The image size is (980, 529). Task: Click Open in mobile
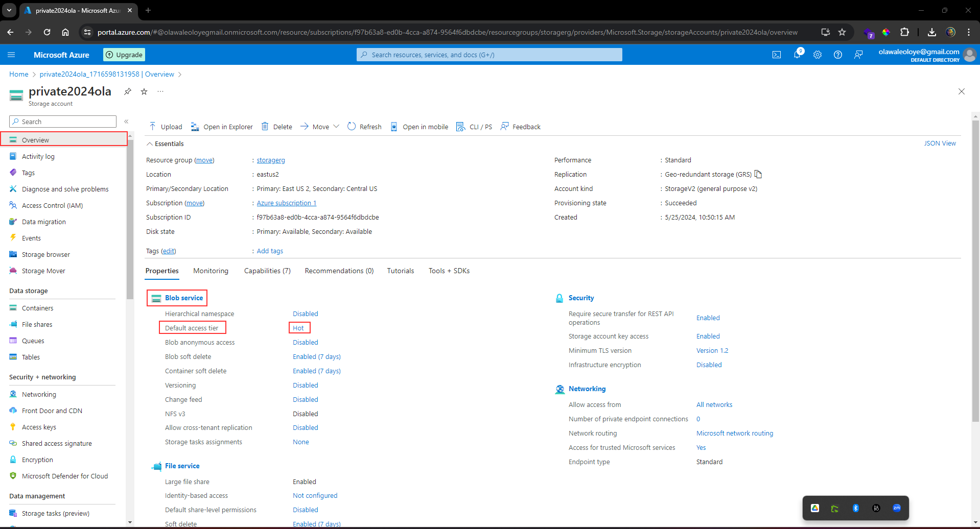click(x=419, y=127)
